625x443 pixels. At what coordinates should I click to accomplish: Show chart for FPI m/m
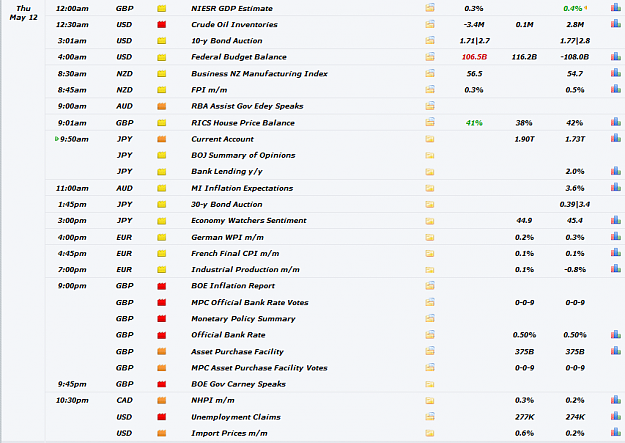tap(616, 89)
